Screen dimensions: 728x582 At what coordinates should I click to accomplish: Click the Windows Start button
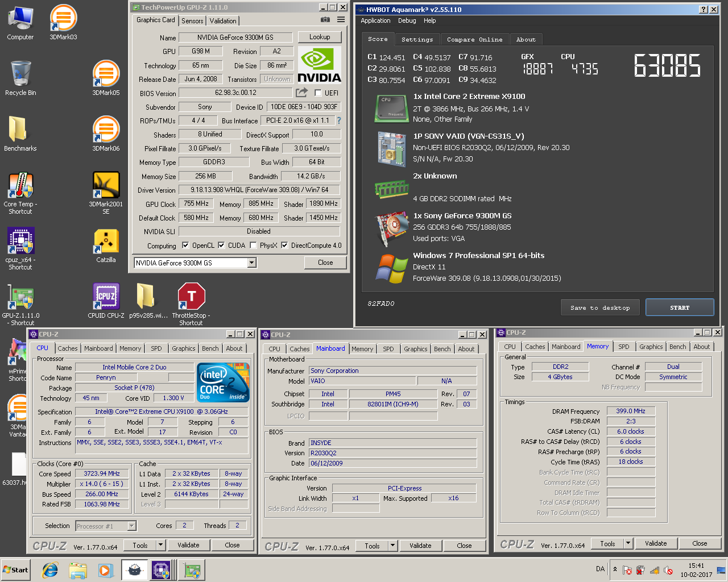(x=16, y=570)
